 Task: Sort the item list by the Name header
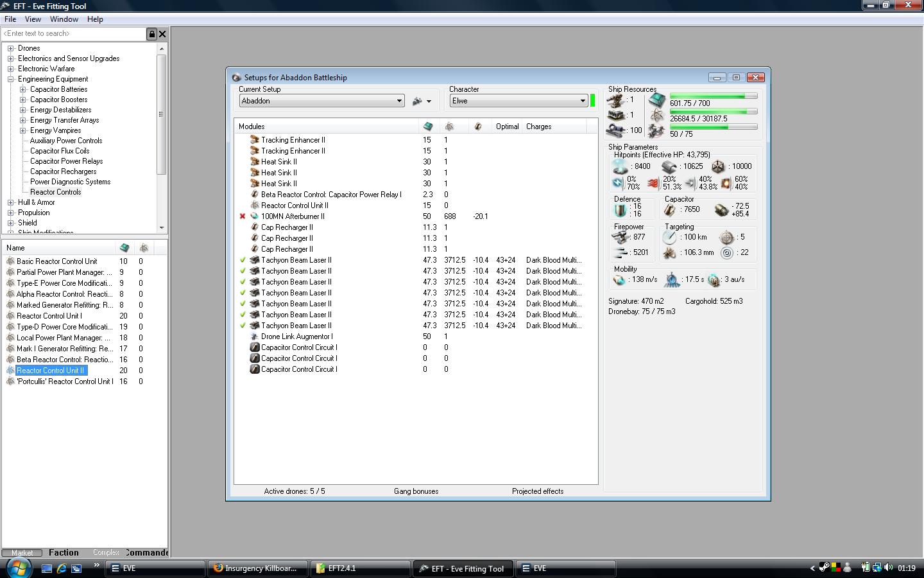[59, 248]
